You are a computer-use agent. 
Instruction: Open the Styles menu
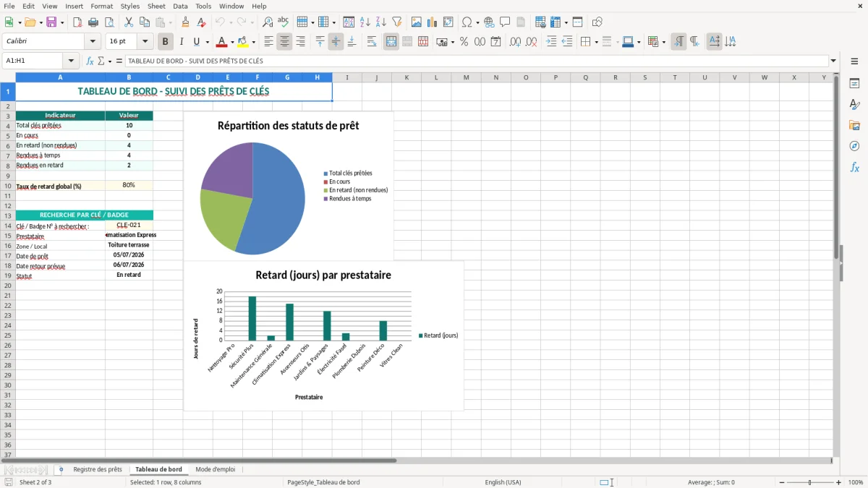[x=130, y=6]
